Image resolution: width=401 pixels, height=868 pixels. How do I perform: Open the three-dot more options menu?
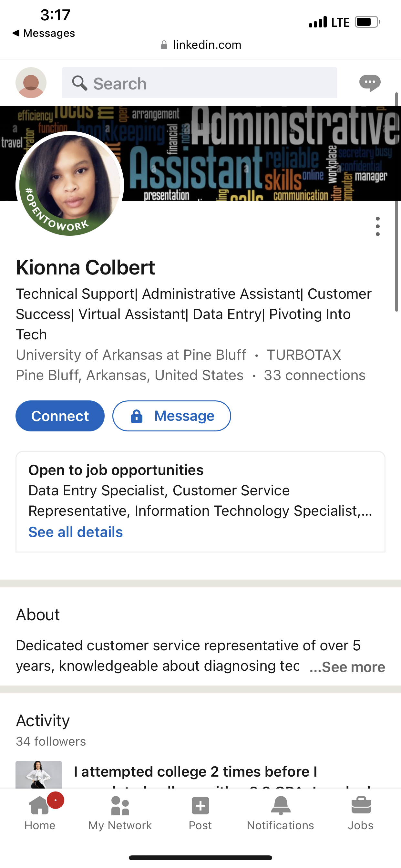pos(377,226)
